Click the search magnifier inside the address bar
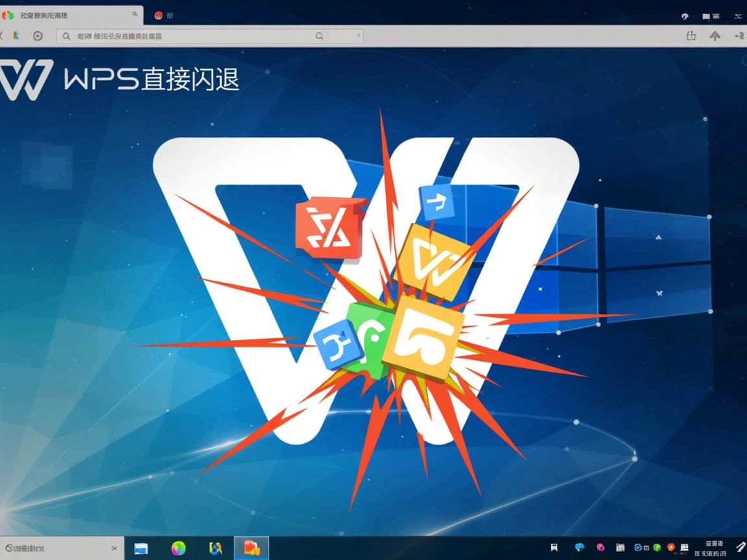747x560 pixels. [x=66, y=36]
